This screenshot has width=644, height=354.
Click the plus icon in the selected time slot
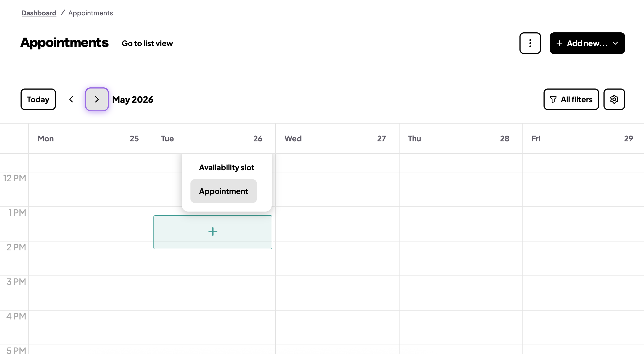click(213, 232)
